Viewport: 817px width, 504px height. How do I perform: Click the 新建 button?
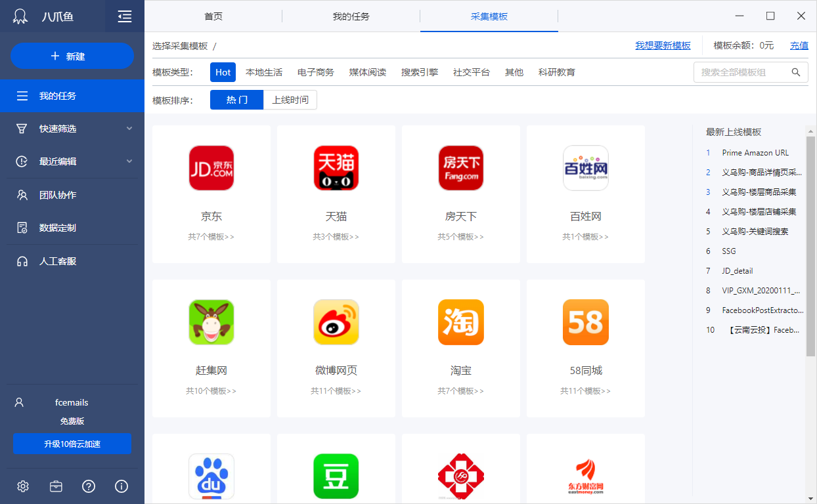tap(72, 56)
